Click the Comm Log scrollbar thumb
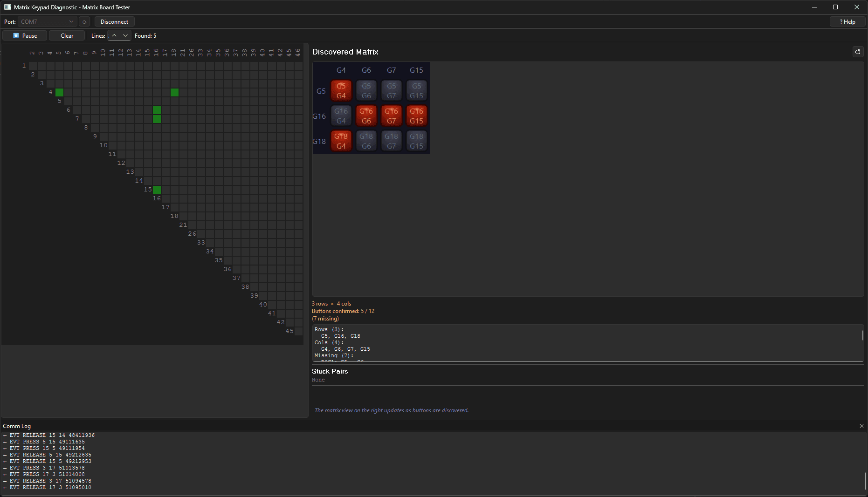The height and width of the screenshot is (497, 868). click(x=865, y=481)
